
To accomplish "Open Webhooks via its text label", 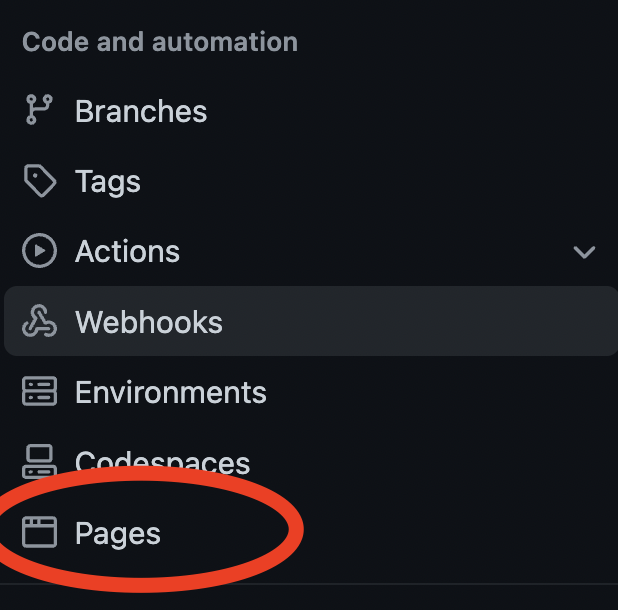I will [x=148, y=322].
